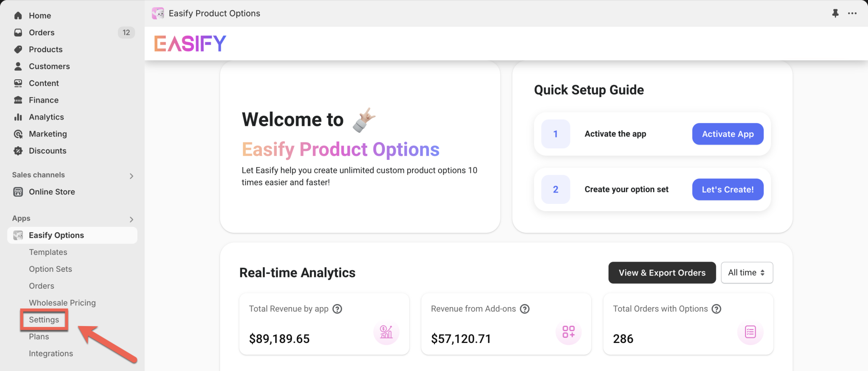Show help for Total Orders with Options

(716, 309)
